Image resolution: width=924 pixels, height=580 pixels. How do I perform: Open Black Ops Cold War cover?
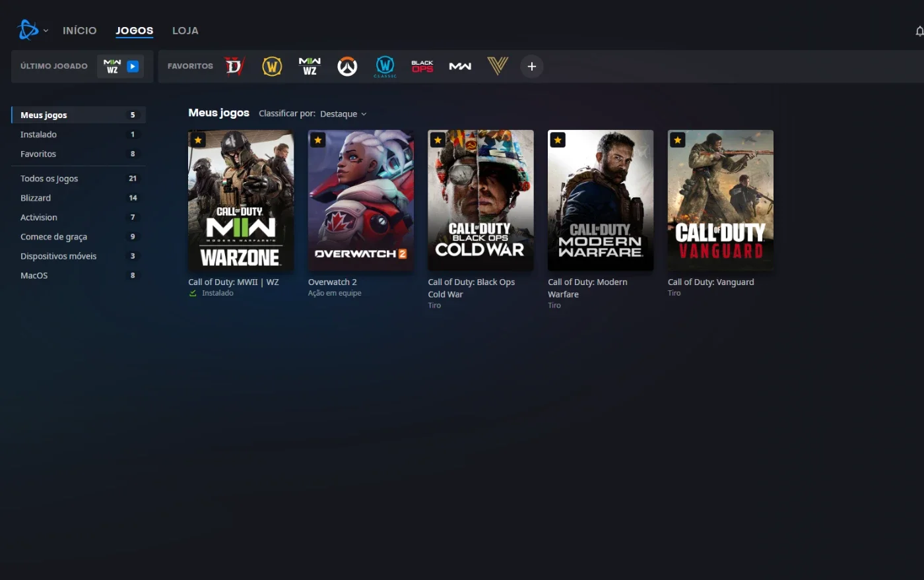click(x=480, y=201)
